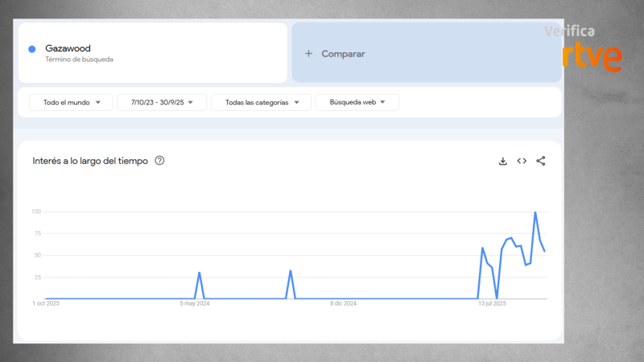Select the Término de búsqueda label

click(x=79, y=60)
